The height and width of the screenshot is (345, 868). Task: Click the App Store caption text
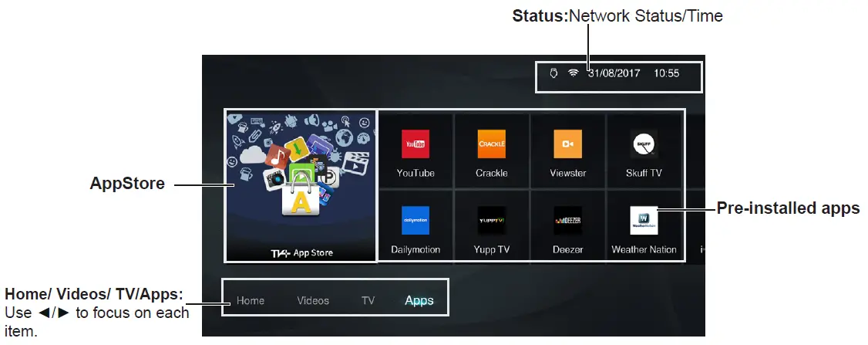(313, 253)
